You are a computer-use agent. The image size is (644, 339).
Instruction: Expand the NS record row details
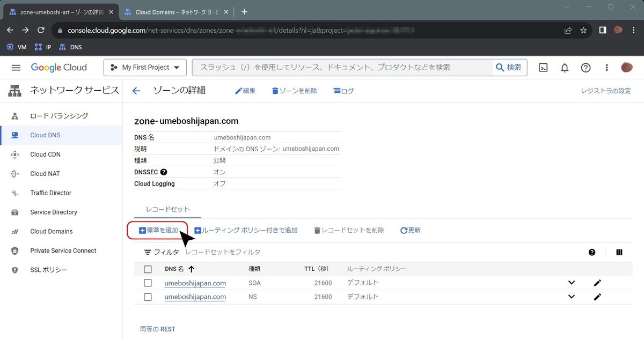(572, 297)
